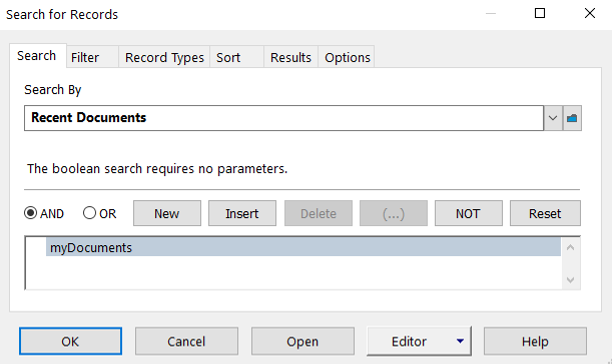This screenshot has width=612, height=364.
Task: Reset the search criteria
Action: point(545,213)
